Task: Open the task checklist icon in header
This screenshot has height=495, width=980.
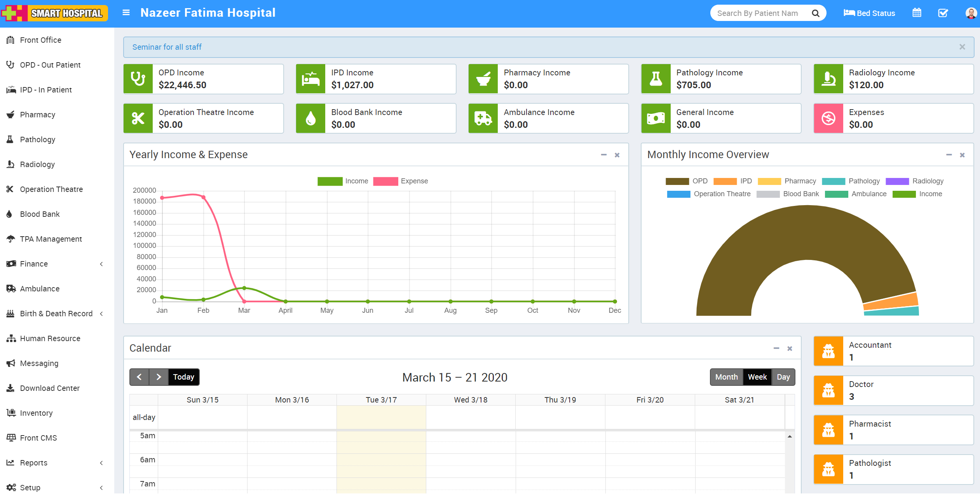Action: 943,13
